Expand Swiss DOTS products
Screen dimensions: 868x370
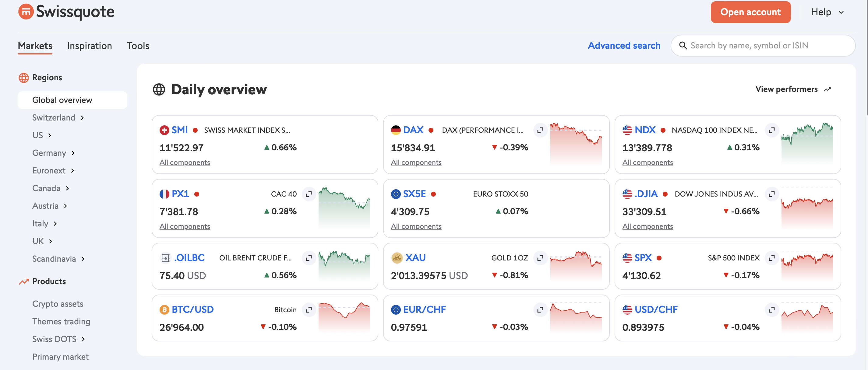(83, 339)
